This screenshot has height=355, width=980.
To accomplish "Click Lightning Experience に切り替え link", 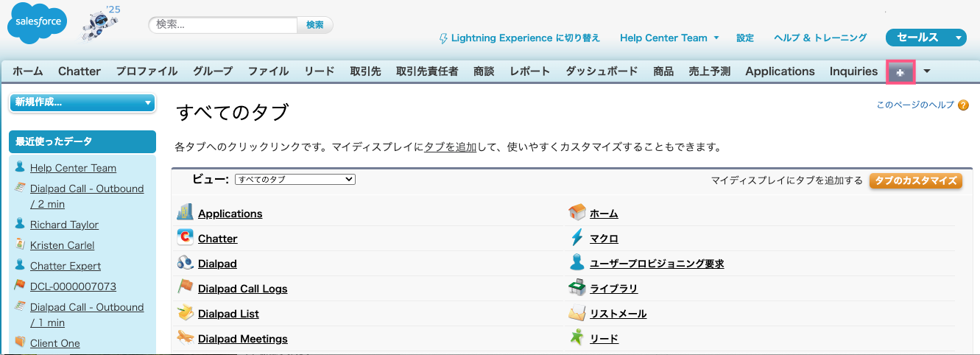I will click(x=526, y=38).
